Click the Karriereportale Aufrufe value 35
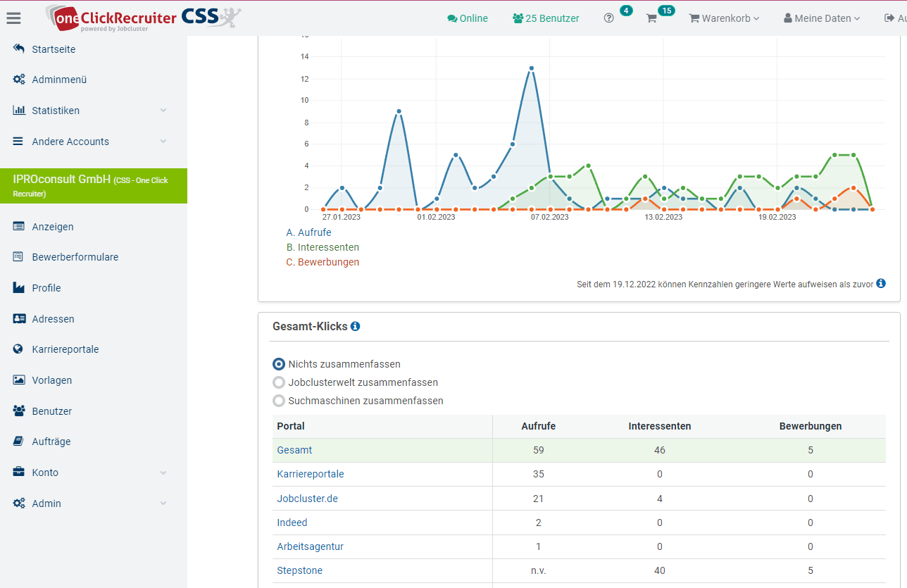 click(539, 474)
